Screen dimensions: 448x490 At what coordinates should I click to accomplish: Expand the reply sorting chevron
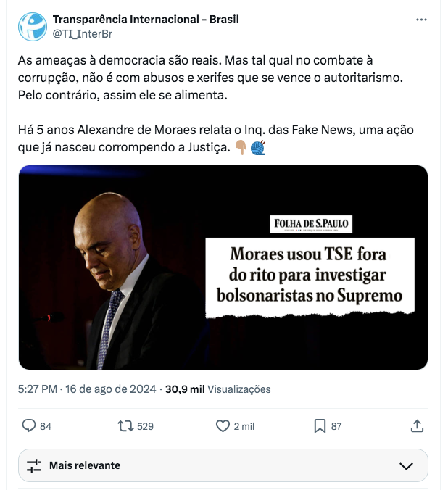pyautogui.click(x=406, y=465)
